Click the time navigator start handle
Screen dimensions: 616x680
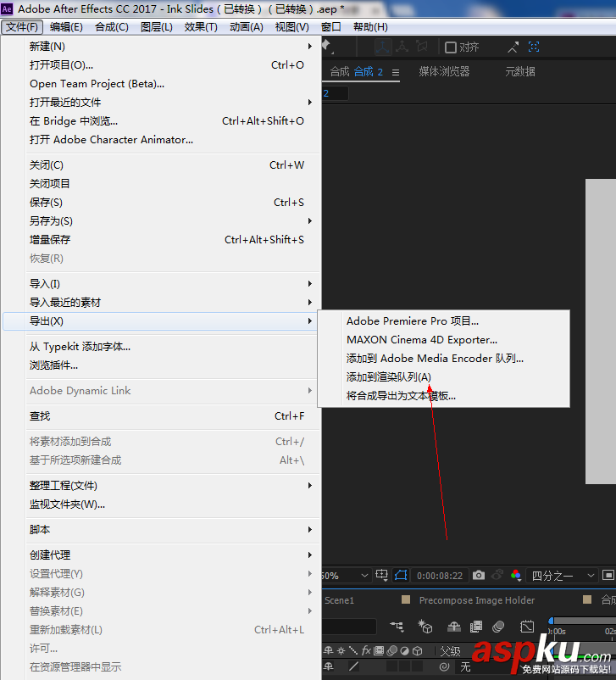click(551, 621)
